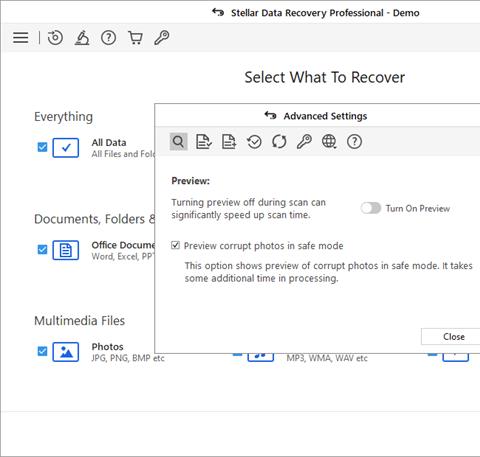
Task: Open file list settings icon with checkmark
Action: click(x=203, y=142)
